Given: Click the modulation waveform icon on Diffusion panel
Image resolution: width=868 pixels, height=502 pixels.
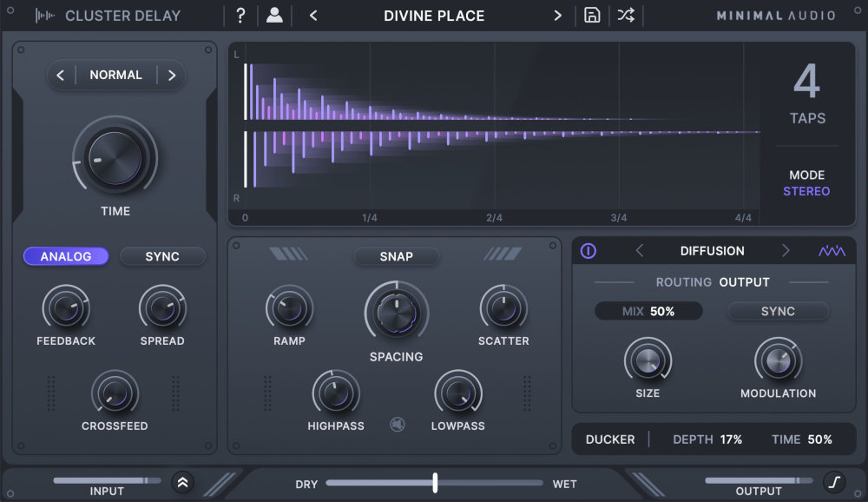Looking at the screenshot, I should click(x=832, y=250).
